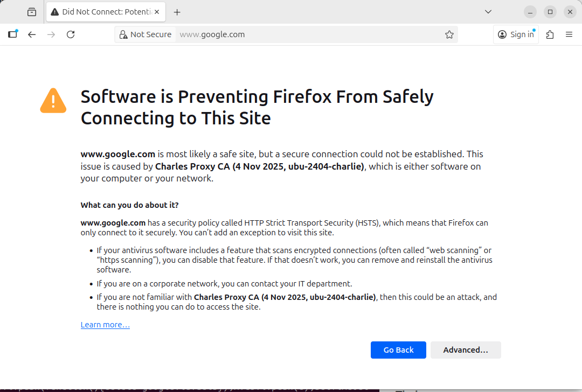Click the forward navigation arrow

51,34
